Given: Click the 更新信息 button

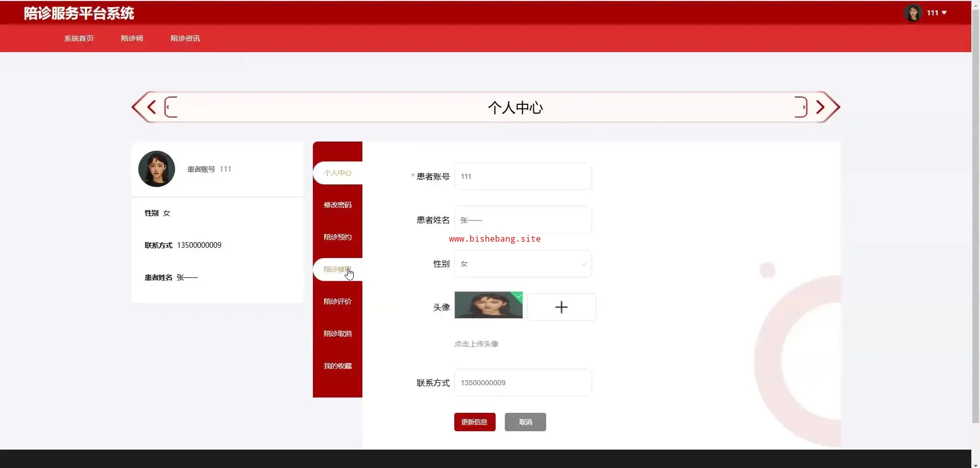Looking at the screenshot, I should click(x=475, y=422).
